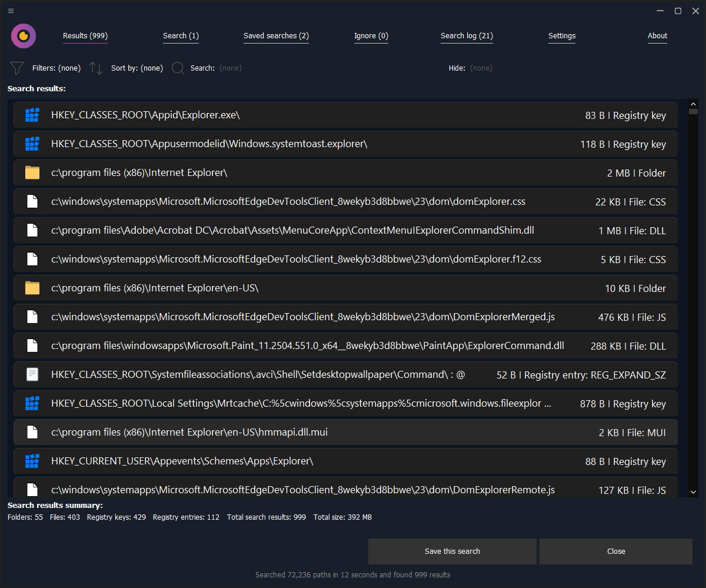
Task: Open the hamburger menu icon
Action: coord(11,11)
